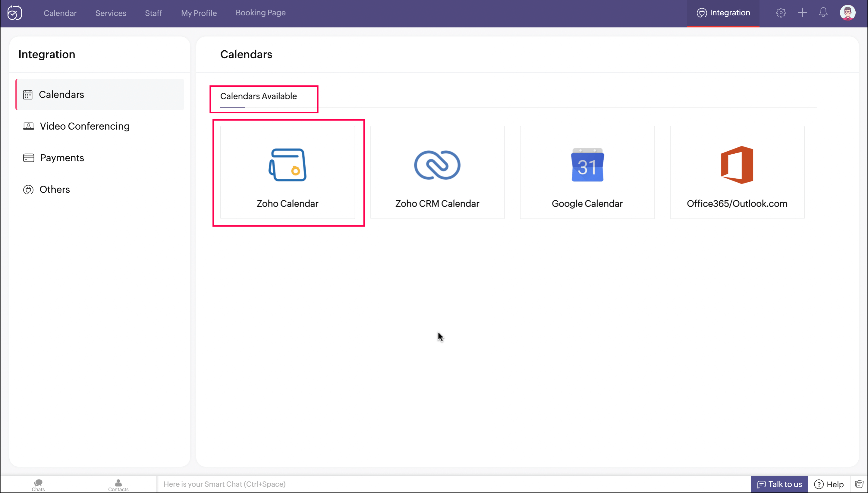Click the Zoho Calendar icon
The width and height of the screenshot is (868, 493).
click(x=288, y=165)
